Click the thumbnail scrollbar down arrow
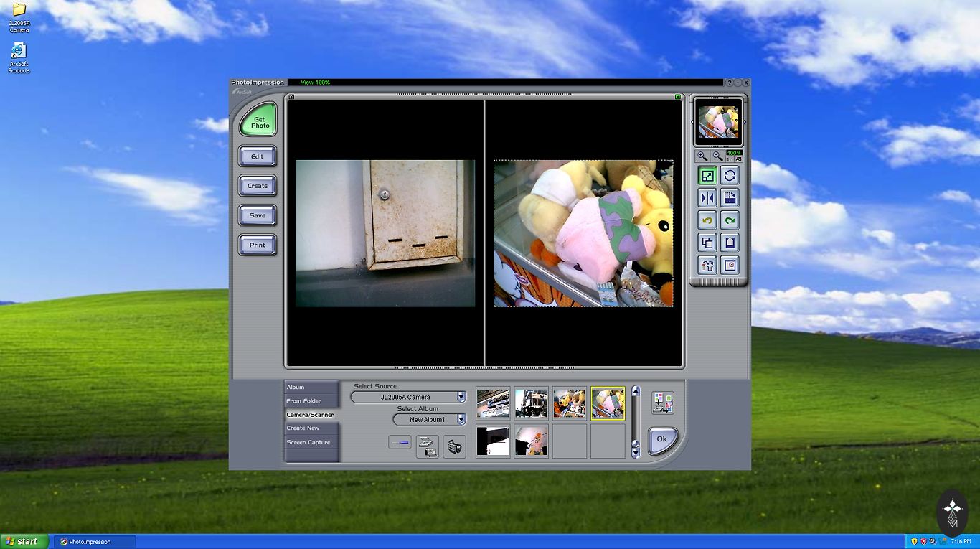The width and height of the screenshot is (980, 549). click(x=635, y=452)
